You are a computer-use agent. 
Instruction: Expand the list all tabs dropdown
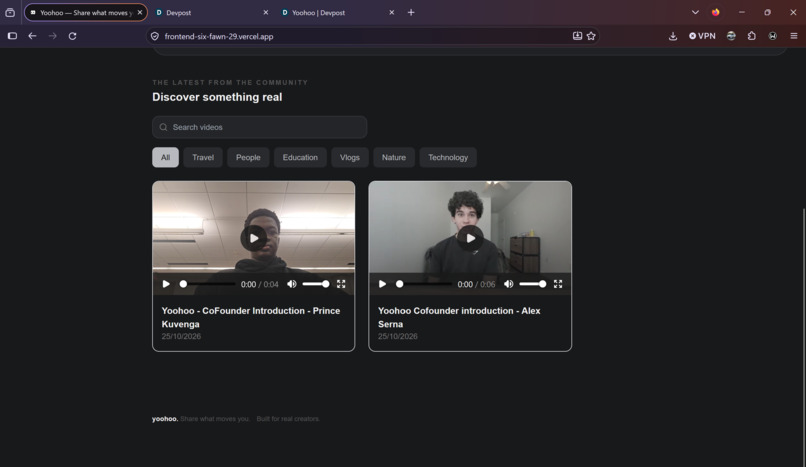pos(695,12)
